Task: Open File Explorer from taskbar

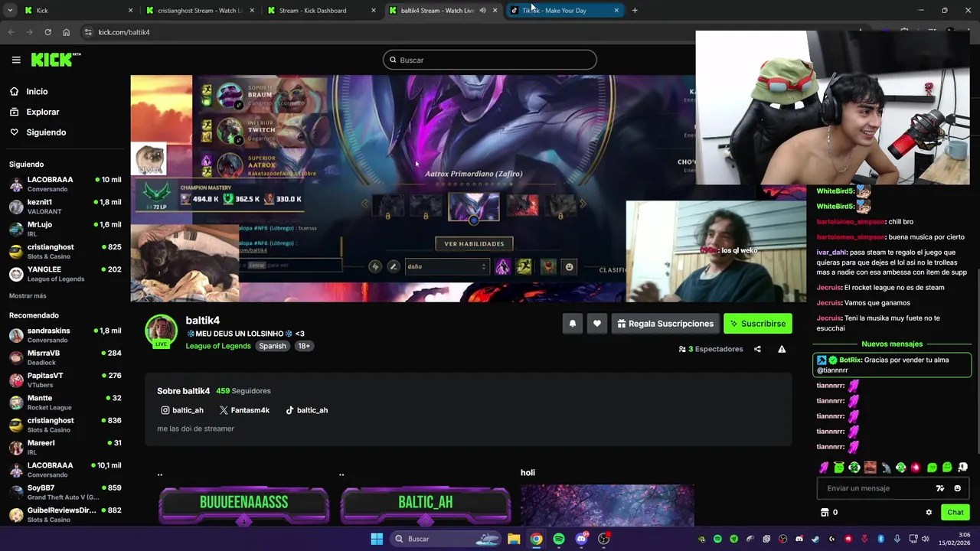Action: pyautogui.click(x=514, y=539)
